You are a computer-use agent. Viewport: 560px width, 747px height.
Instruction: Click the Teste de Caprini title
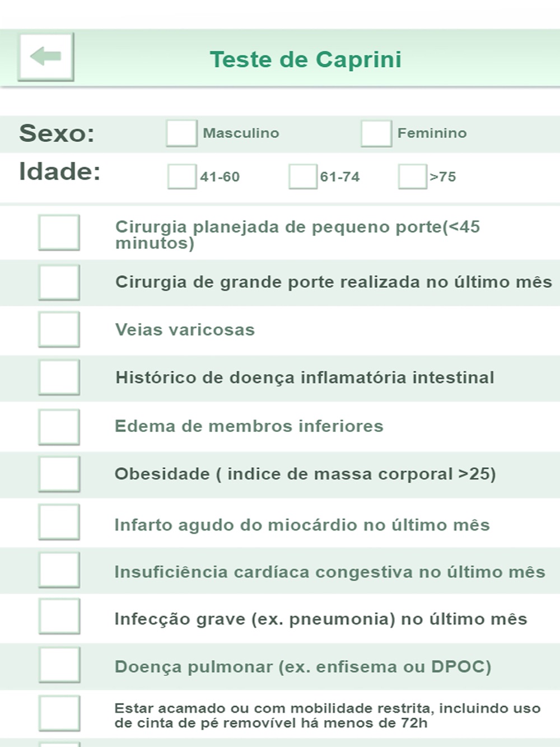point(306,59)
